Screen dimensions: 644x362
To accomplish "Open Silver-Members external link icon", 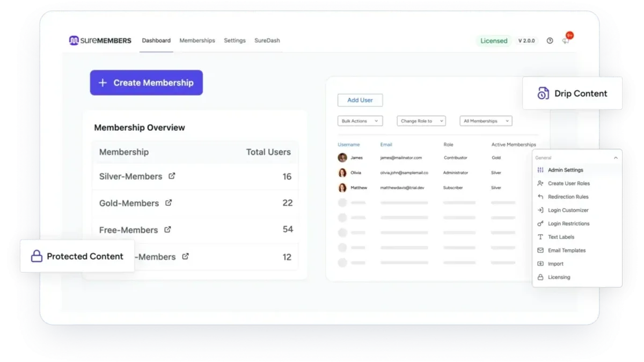I will tap(172, 176).
